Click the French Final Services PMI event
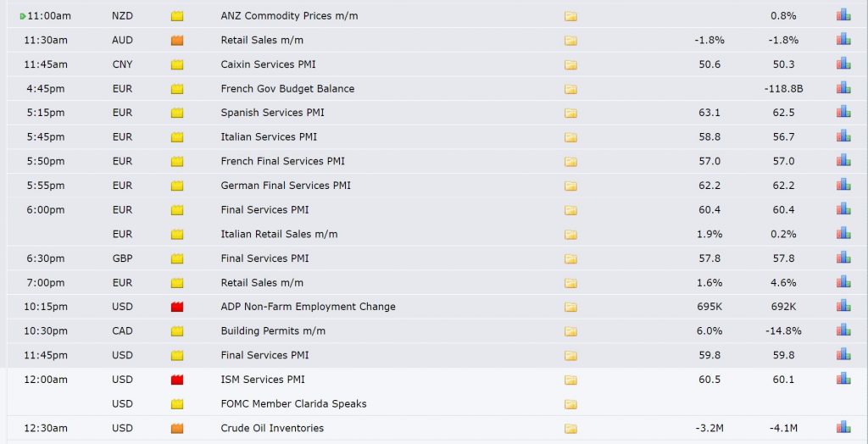 coord(282,161)
